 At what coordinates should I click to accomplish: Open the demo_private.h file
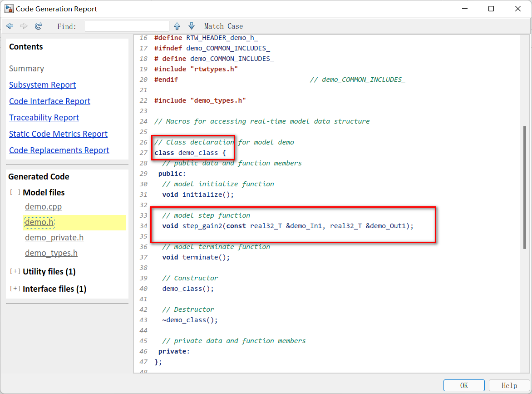click(x=54, y=237)
